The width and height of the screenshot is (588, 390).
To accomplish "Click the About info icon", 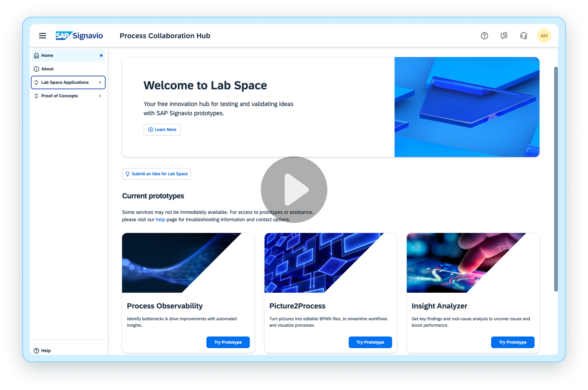I will pyautogui.click(x=36, y=69).
